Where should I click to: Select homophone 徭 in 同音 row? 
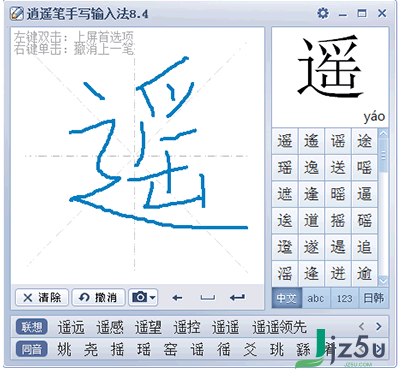224,350
